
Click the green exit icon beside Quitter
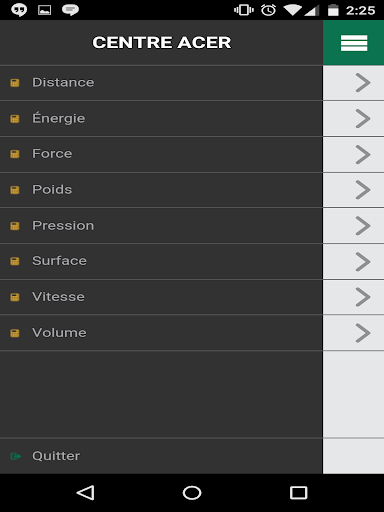[15, 456]
